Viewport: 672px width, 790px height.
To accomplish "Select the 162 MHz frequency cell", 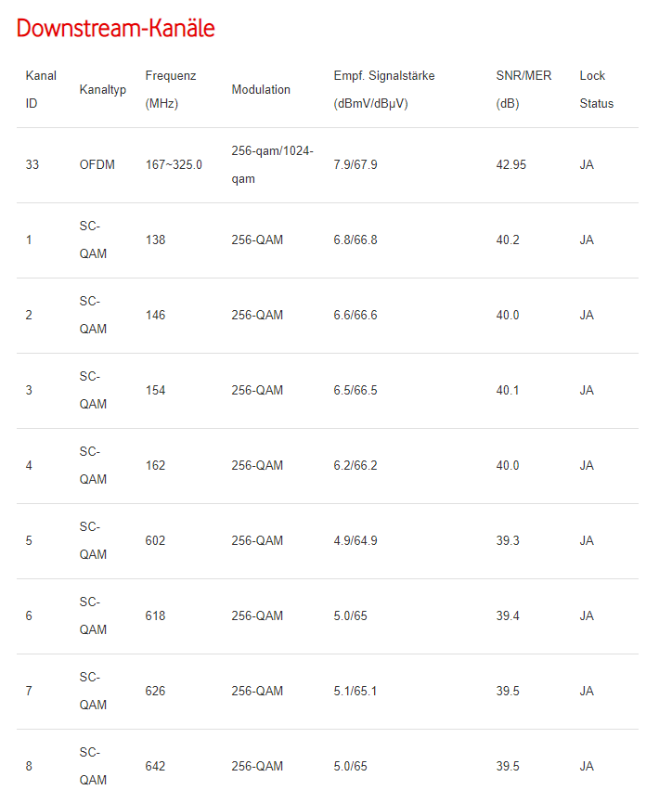I will pos(156,466).
